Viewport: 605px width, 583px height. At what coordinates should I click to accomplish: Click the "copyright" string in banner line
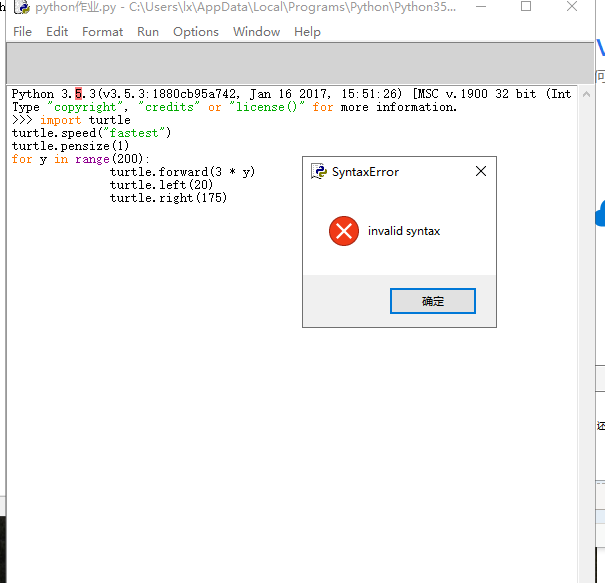coord(85,107)
